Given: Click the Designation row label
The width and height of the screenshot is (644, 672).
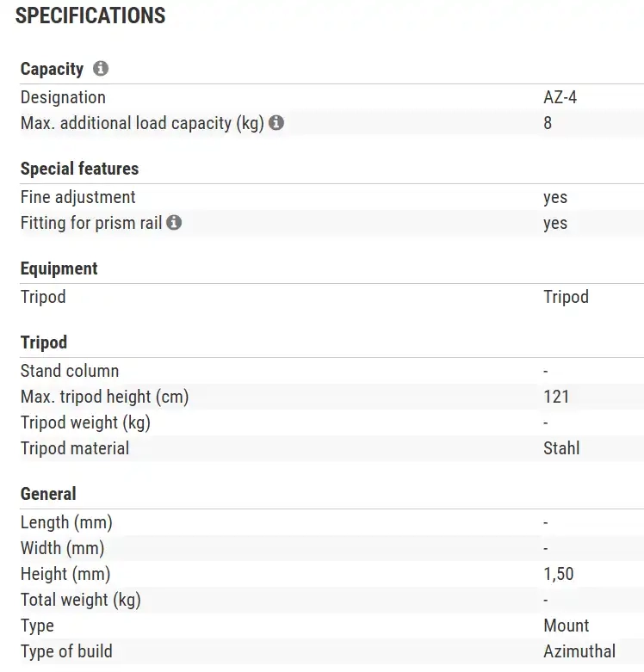Looking at the screenshot, I should (63, 97).
